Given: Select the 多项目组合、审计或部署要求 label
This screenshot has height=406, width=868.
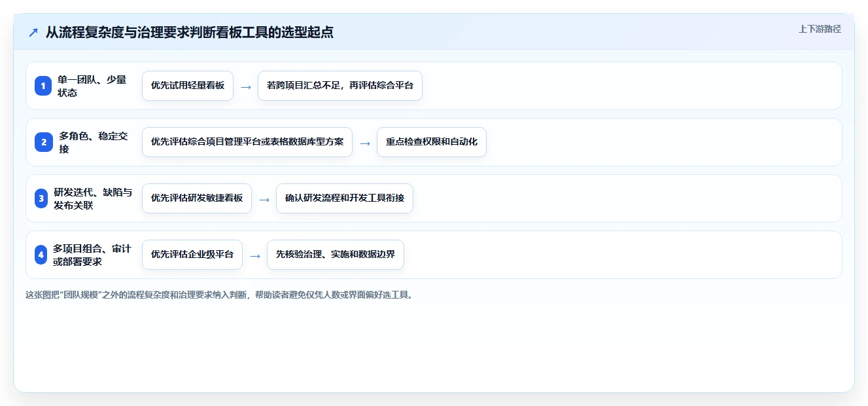Looking at the screenshot, I should pyautogui.click(x=92, y=255).
